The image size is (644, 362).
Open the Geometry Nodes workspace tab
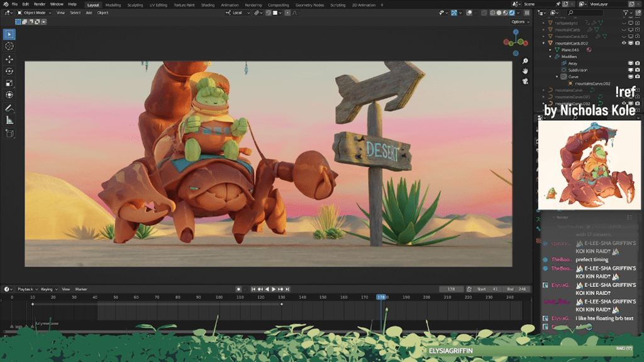(x=309, y=5)
